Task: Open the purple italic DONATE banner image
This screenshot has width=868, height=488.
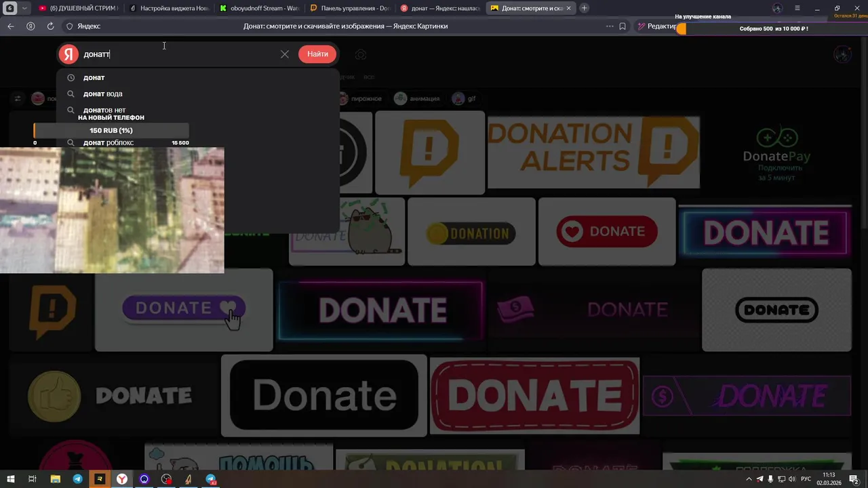Action: [x=746, y=395]
